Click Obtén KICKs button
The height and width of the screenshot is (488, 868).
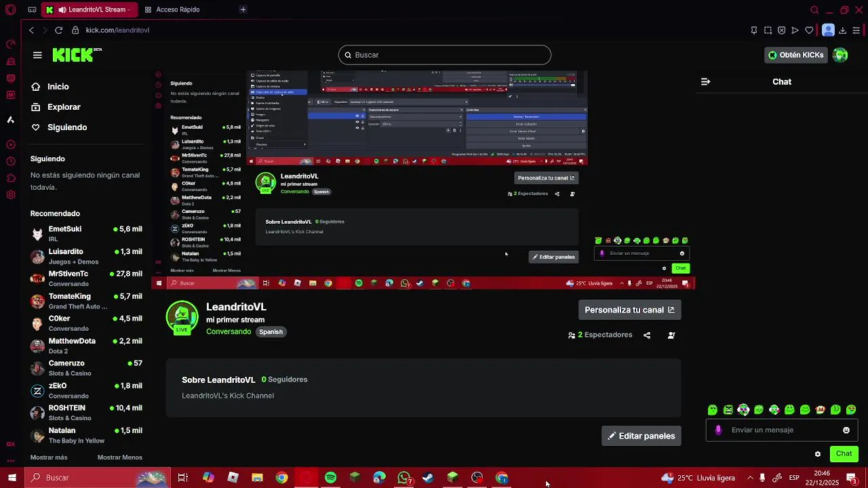pyautogui.click(x=796, y=55)
